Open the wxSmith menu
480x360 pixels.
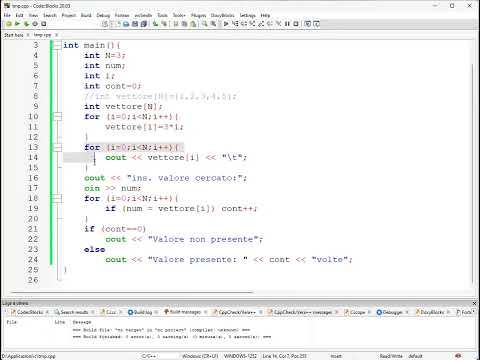tap(143, 15)
